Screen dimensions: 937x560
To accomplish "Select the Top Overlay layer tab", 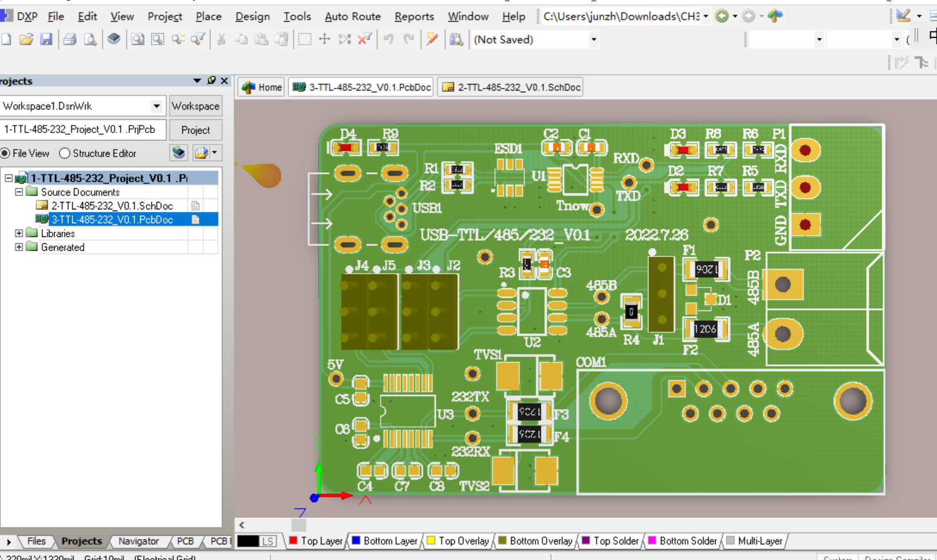I will (x=458, y=541).
